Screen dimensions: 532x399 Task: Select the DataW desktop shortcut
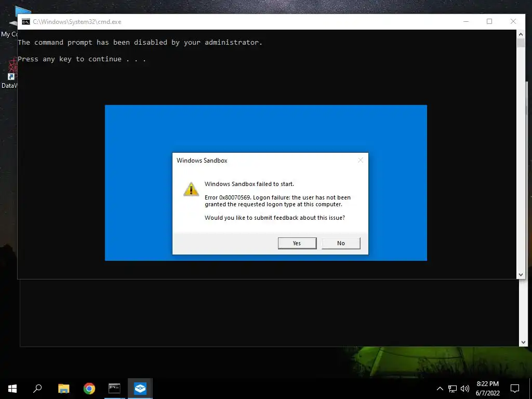(9, 74)
